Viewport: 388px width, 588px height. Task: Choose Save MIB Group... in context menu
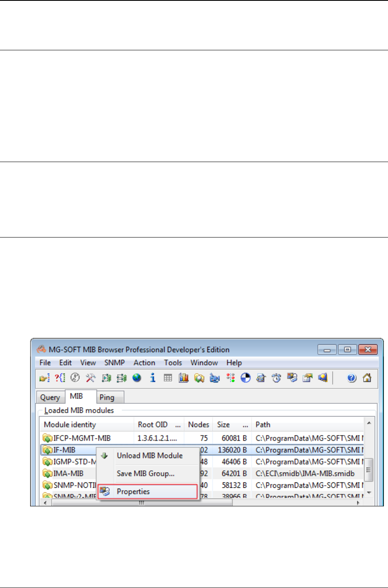point(148,473)
